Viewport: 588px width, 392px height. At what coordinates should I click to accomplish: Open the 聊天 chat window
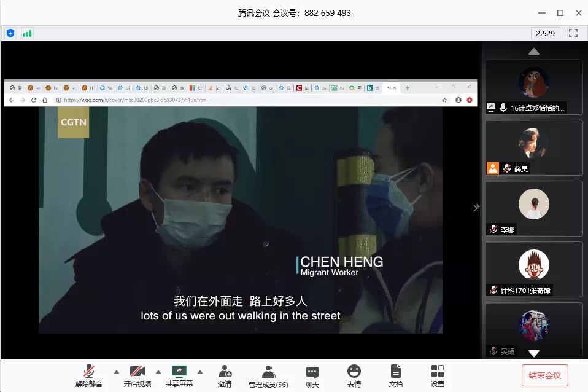tap(312, 375)
